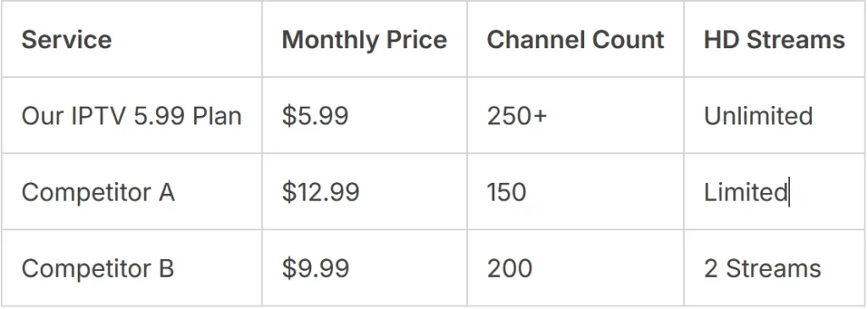Click the Channel Count header cell
The width and height of the screenshot is (868, 309).
(x=576, y=39)
